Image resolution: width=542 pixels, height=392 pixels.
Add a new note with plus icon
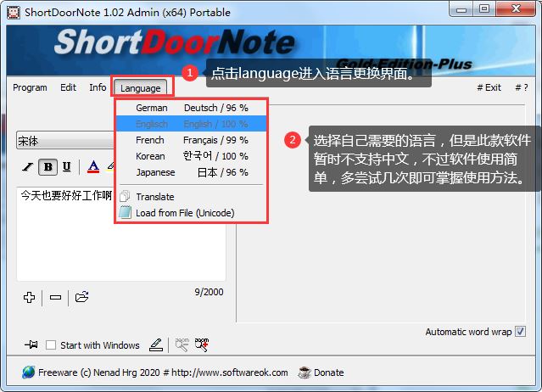[x=29, y=297]
